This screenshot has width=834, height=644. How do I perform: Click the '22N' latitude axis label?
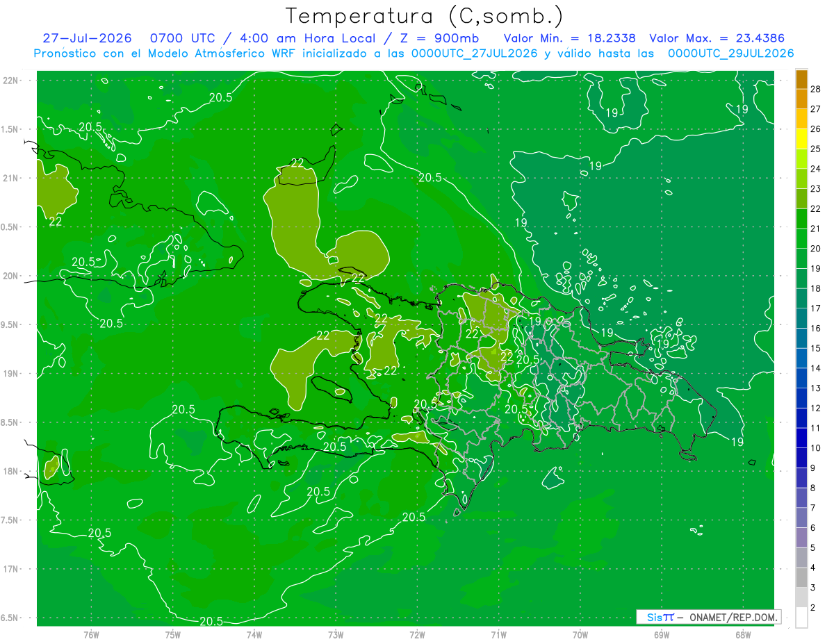pos(10,81)
